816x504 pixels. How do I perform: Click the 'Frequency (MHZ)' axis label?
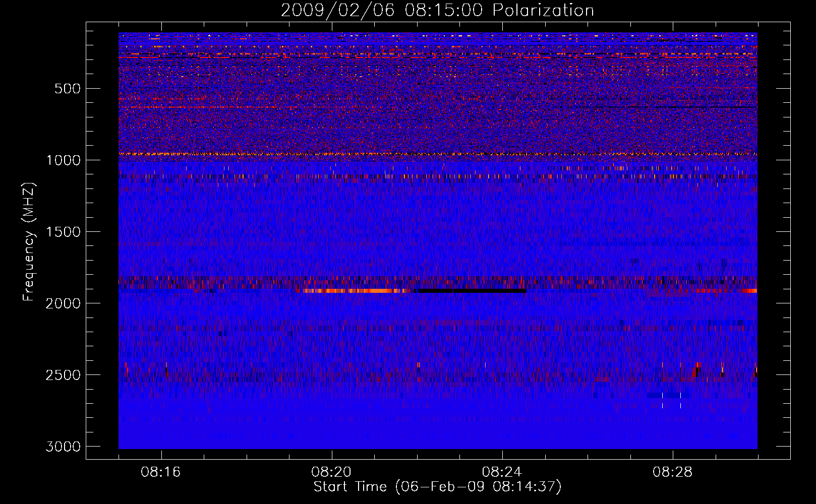29,242
